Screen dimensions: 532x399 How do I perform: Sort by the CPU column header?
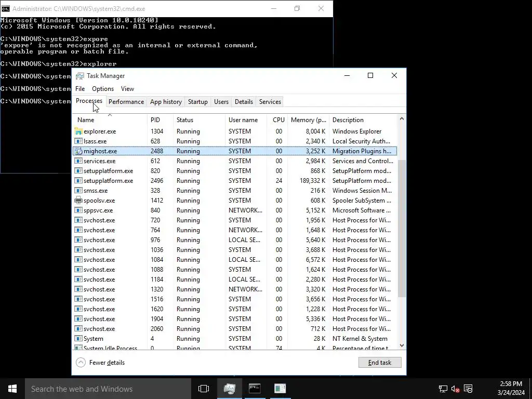[277, 120]
